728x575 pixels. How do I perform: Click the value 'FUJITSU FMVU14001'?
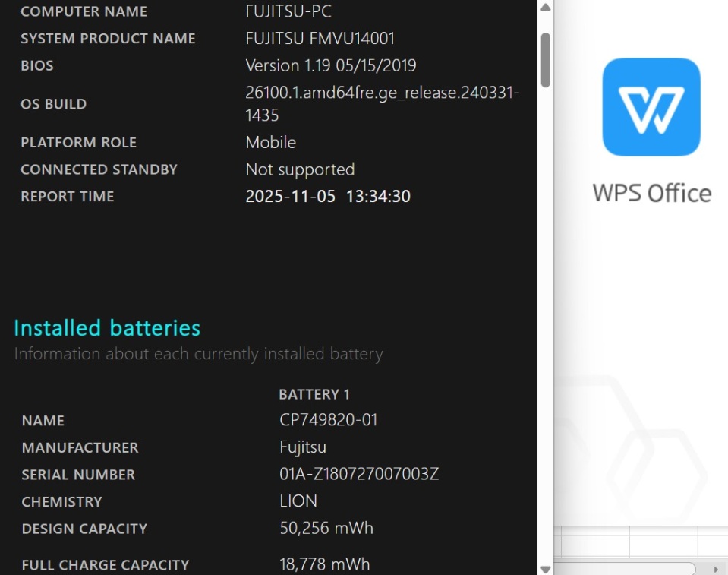(x=320, y=38)
